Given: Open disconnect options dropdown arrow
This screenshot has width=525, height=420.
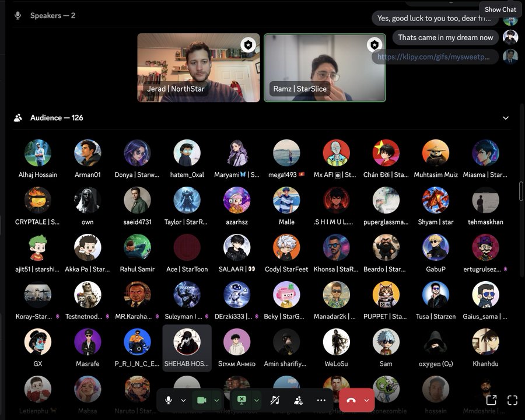Looking at the screenshot, I should (367, 400).
